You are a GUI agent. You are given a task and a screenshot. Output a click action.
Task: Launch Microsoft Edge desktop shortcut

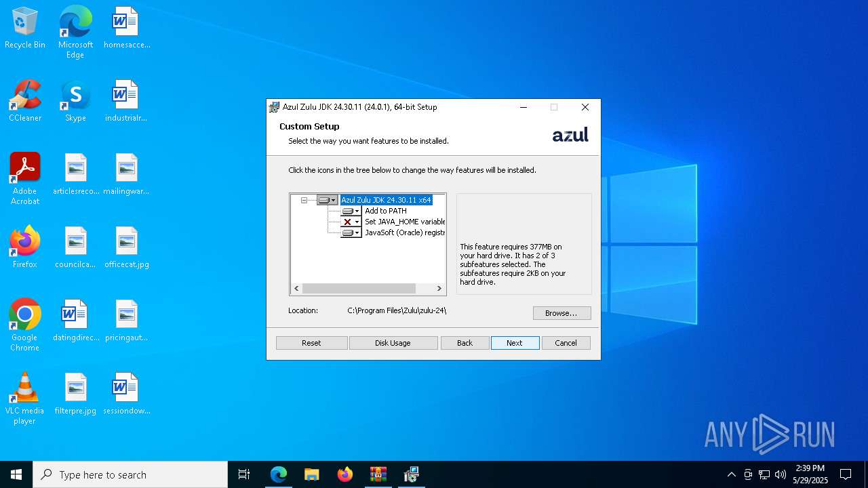pos(75,32)
